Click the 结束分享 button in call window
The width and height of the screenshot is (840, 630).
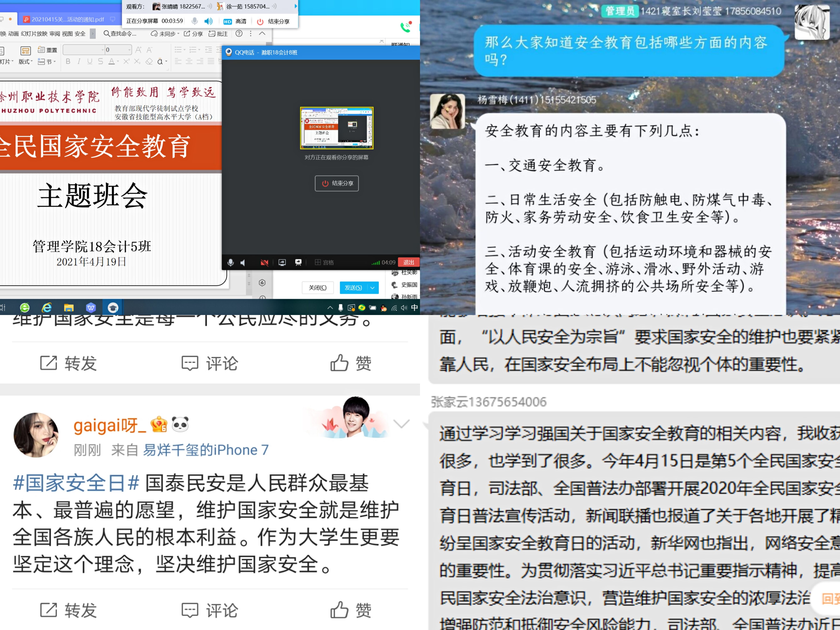click(336, 183)
